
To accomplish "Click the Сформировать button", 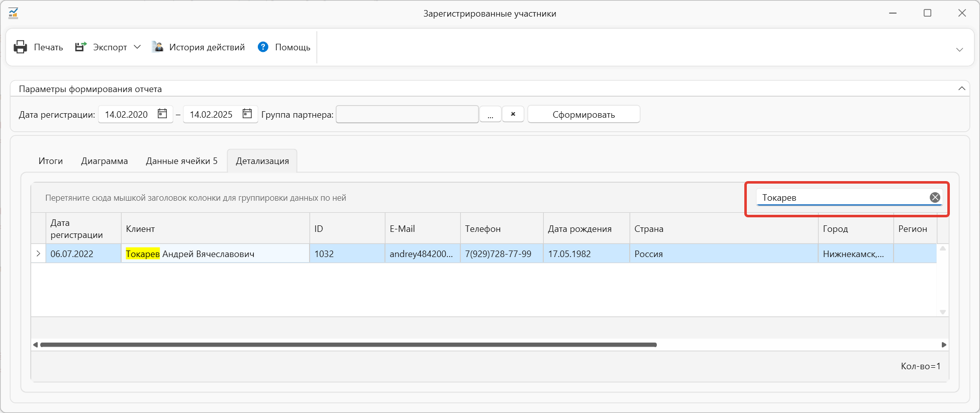I will [583, 114].
